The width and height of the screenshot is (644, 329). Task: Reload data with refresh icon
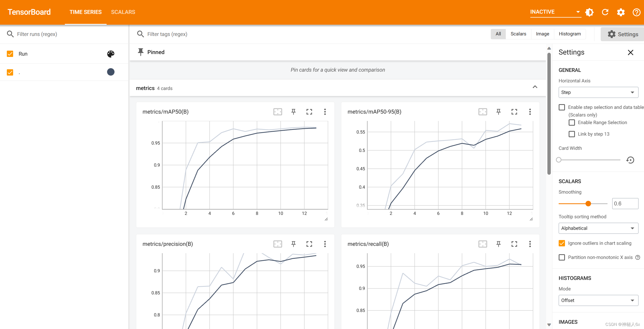605,12
